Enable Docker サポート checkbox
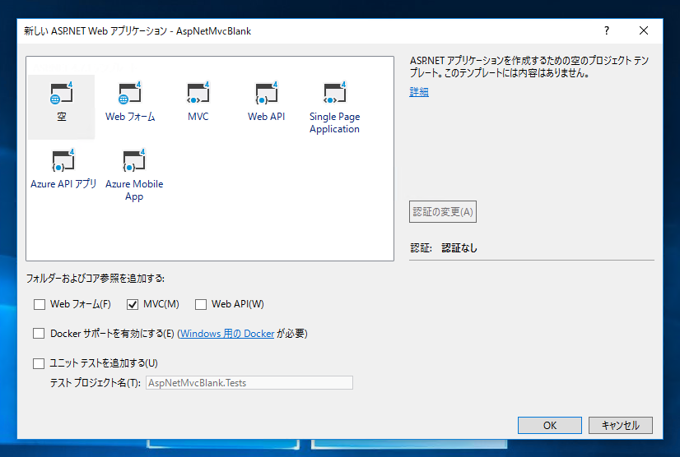 click(39, 333)
